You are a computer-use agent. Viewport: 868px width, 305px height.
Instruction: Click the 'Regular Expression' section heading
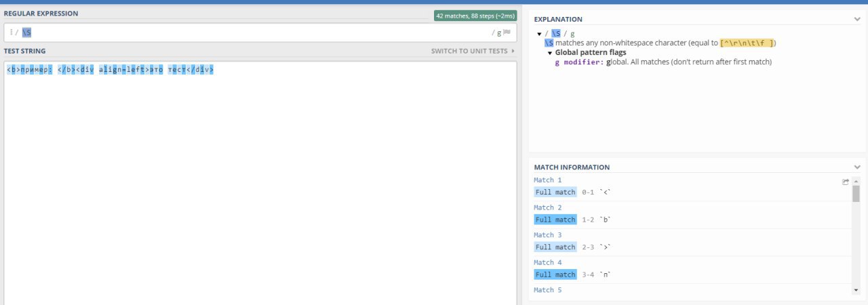41,14
